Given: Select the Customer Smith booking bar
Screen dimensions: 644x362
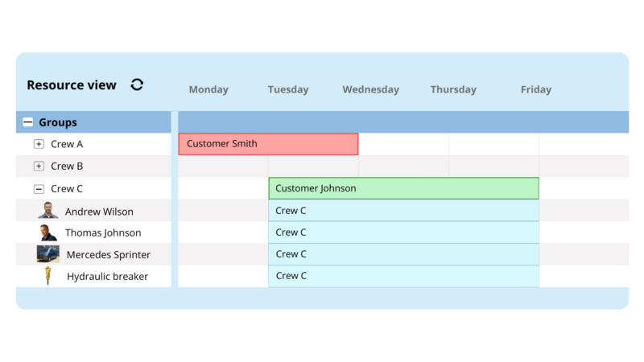Looking at the screenshot, I should (268, 144).
